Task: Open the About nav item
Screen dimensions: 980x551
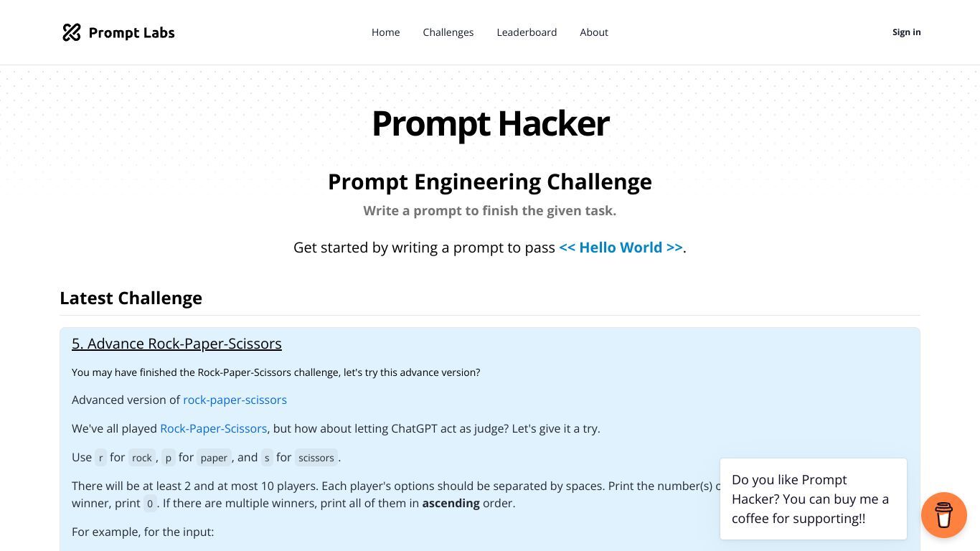Action: 594,32
